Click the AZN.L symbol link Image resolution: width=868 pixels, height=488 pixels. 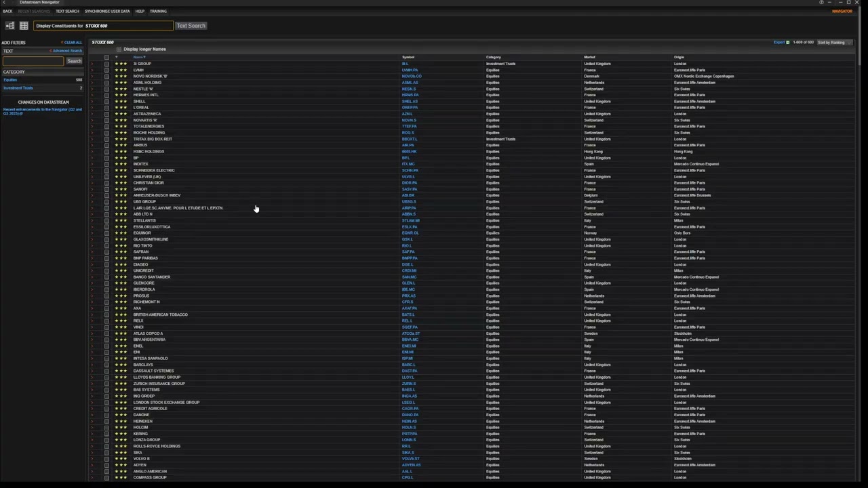(x=407, y=114)
